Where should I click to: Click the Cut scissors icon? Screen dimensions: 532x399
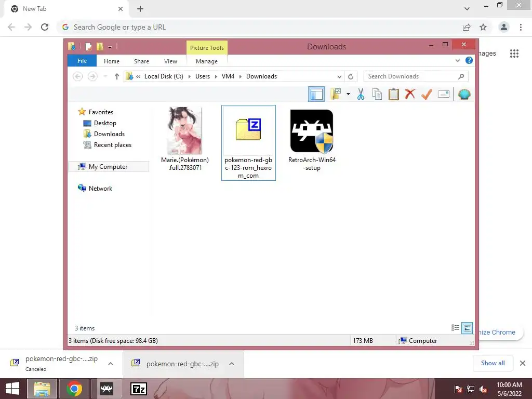click(361, 94)
